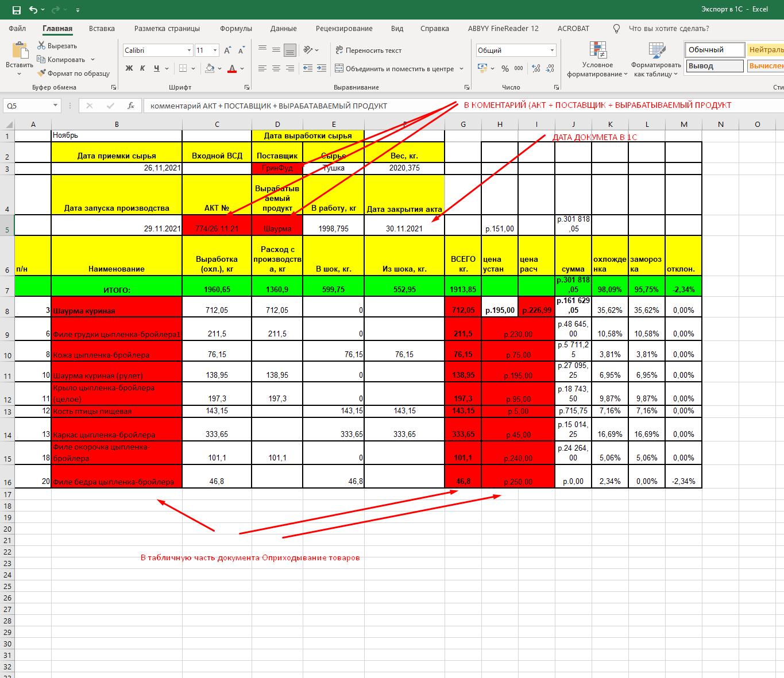
Task: Click the percent style icon
Action: [505, 68]
